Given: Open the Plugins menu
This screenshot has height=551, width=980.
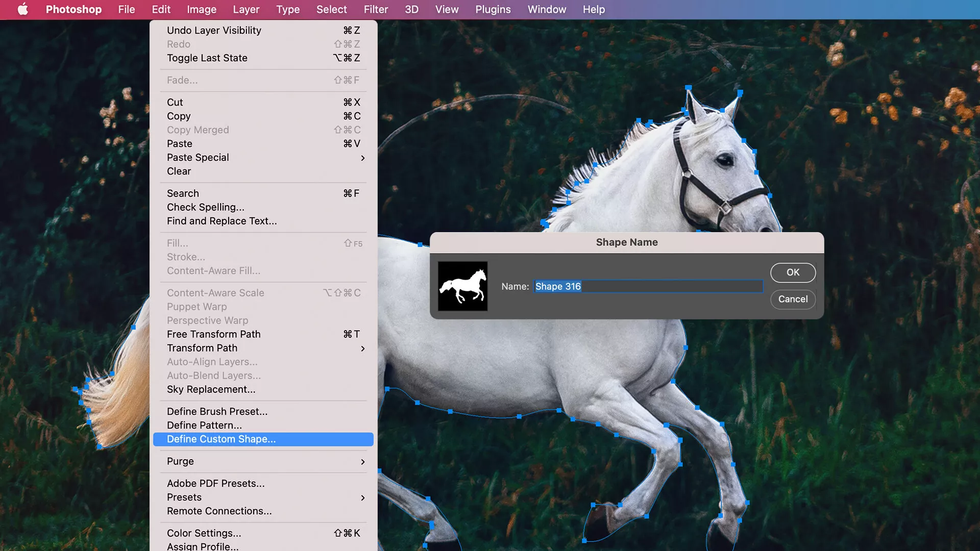Looking at the screenshot, I should click(x=493, y=9).
